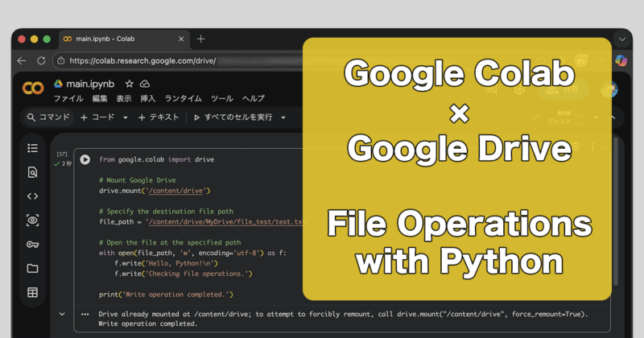Image resolution: width=644 pixels, height=338 pixels.
Task: Click the vertical notebook scrollbar
Action: (616, 212)
